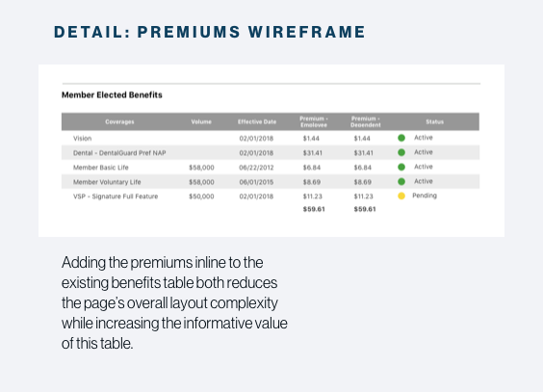Select the Volume column header
The width and height of the screenshot is (543, 392).
(201, 121)
